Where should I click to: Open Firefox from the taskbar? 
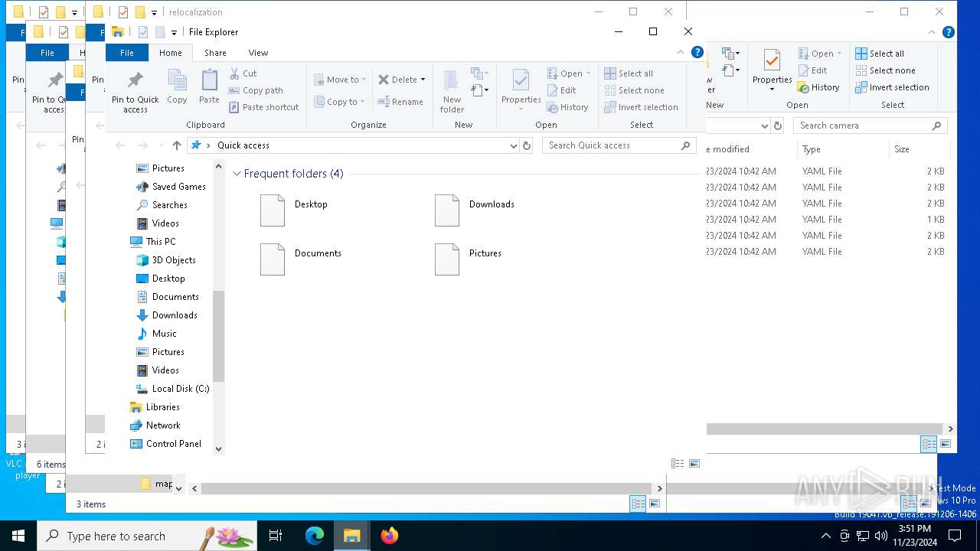click(390, 536)
